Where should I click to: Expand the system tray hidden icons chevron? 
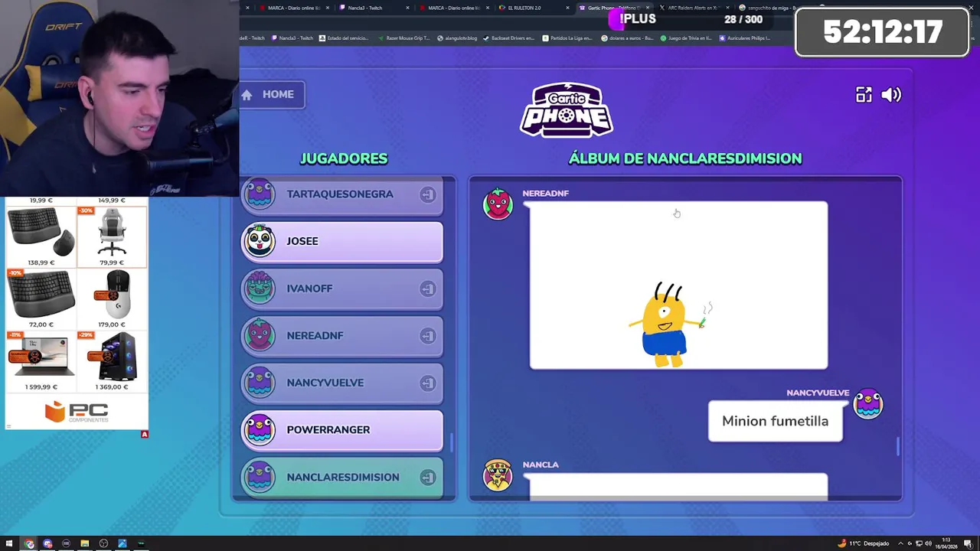[x=900, y=543]
